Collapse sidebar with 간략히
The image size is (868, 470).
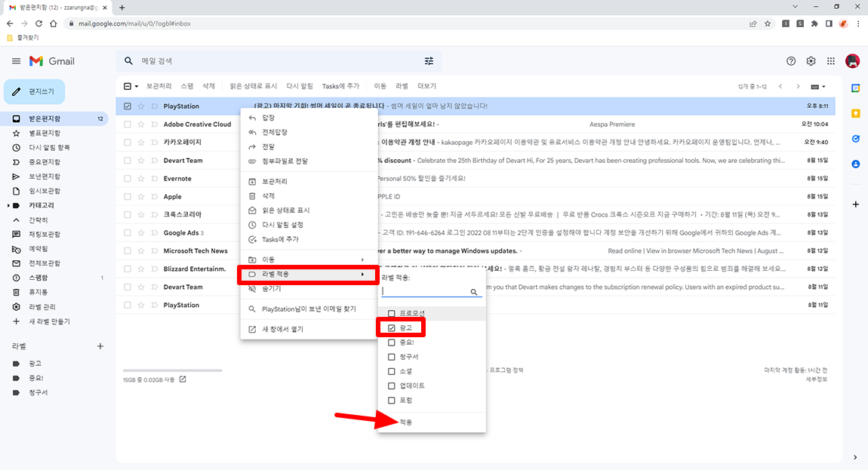[x=38, y=220]
